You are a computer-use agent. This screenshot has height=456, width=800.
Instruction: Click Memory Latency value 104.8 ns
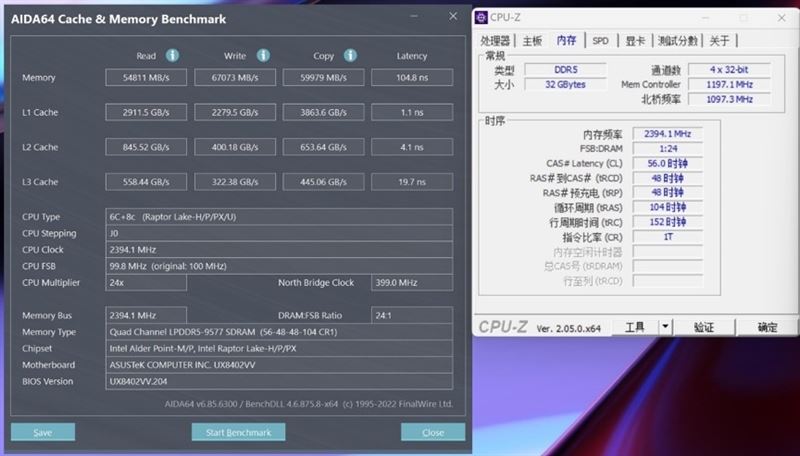[x=412, y=78]
